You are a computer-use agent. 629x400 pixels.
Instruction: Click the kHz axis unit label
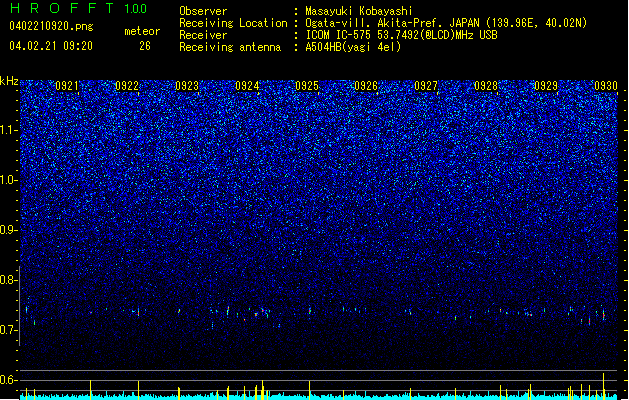point(9,81)
